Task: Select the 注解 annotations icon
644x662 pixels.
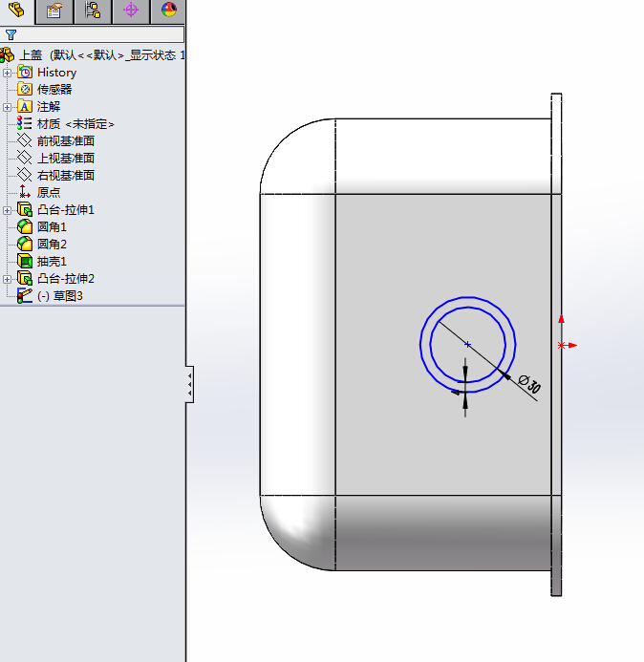Action: (x=25, y=106)
